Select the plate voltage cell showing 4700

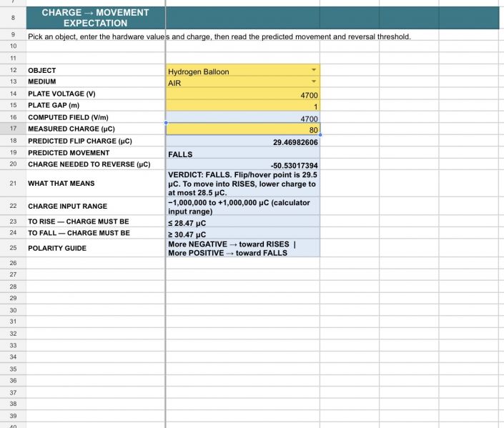click(x=242, y=94)
